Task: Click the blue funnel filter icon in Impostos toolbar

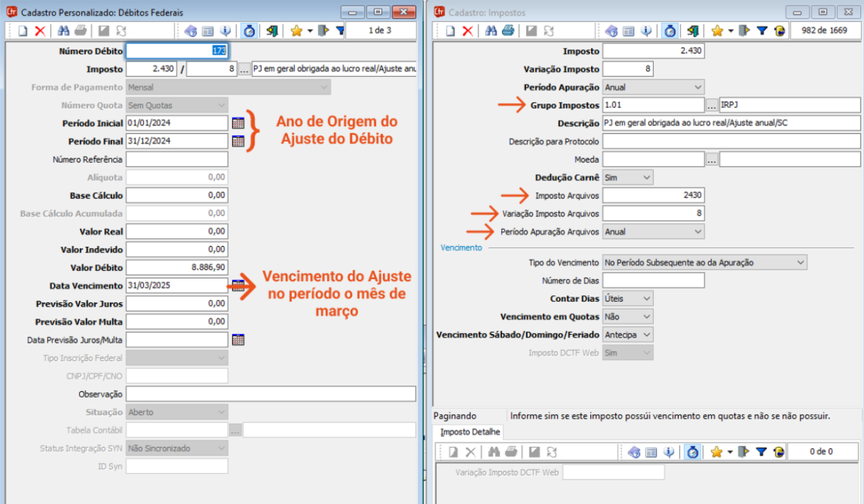Action: pyautogui.click(x=762, y=31)
